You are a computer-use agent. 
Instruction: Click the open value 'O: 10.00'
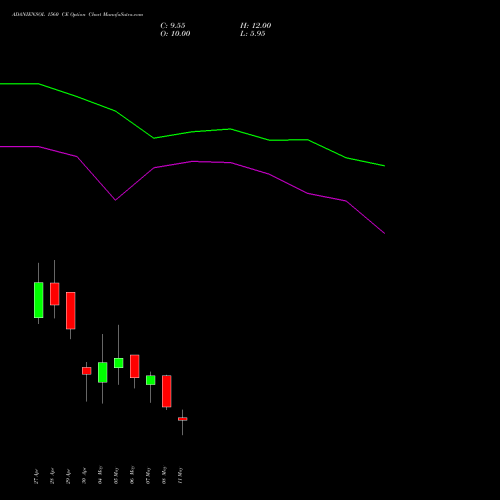tap(175, 34)
